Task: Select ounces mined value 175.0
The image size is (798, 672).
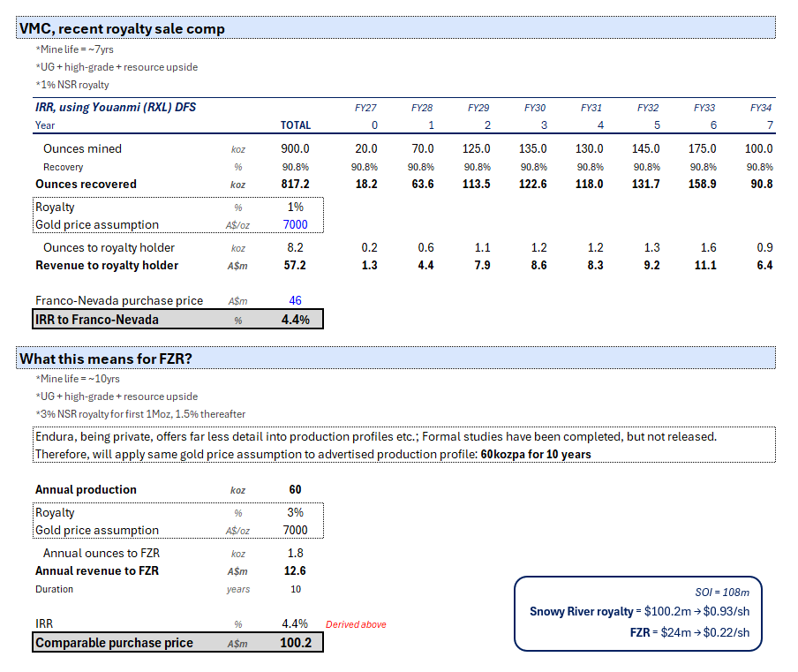Action: (x=703, y=148)
